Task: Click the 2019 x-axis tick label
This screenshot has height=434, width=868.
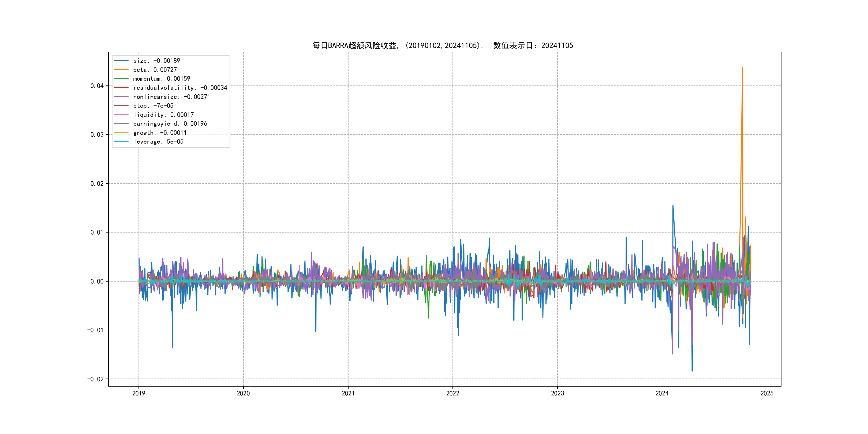Action: coord(139,393)
